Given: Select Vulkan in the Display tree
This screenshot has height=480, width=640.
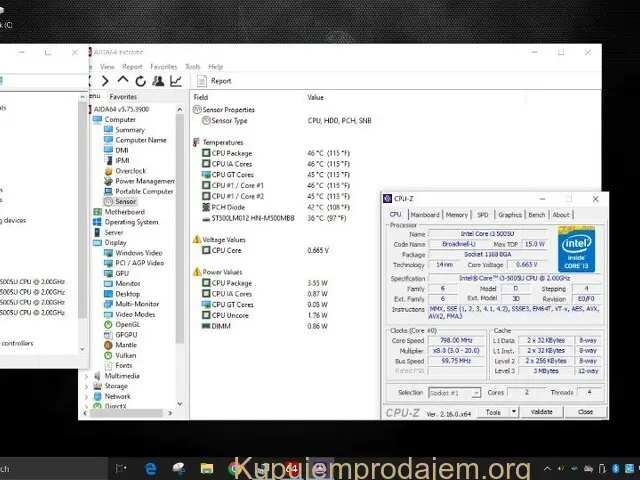Looking at the screenshot, I should (x=127, y=355).
